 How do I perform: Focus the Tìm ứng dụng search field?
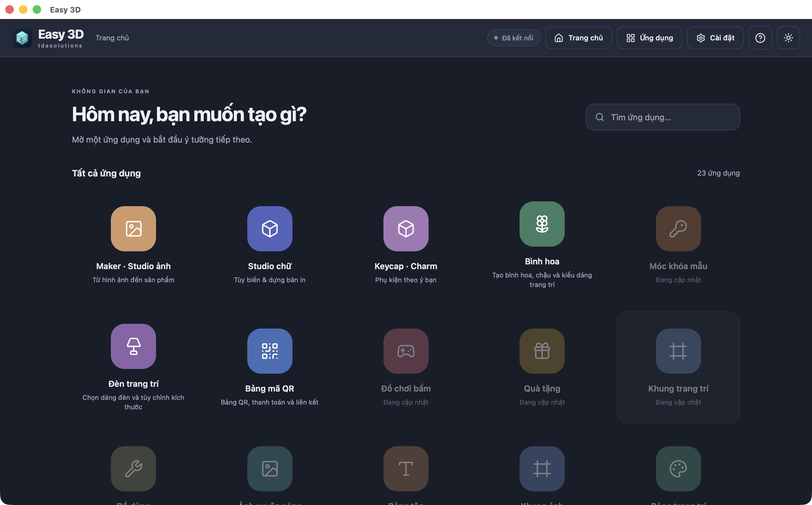pos(662,117)
